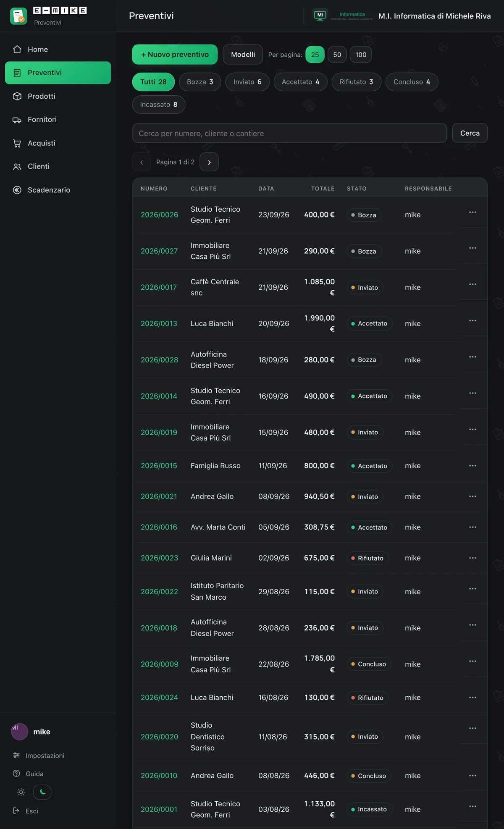Click client name Famiglia Russo
Screen dimensions: 504x829
click(x=215, y=466)
